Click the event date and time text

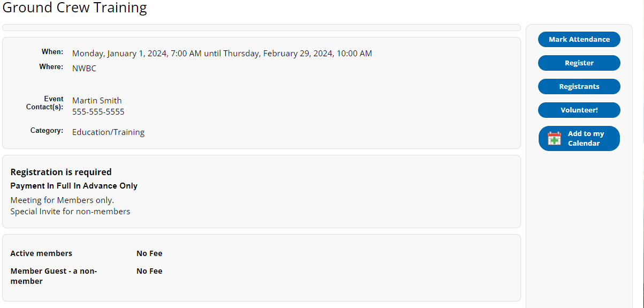[222, 54]
